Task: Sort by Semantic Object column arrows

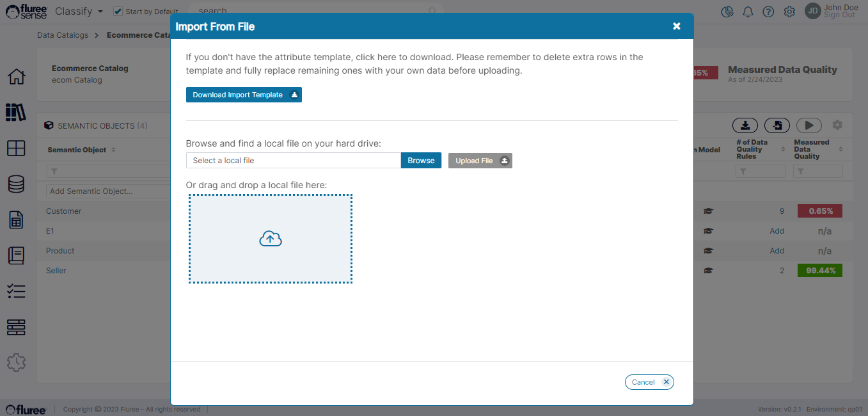Action: 114,150
